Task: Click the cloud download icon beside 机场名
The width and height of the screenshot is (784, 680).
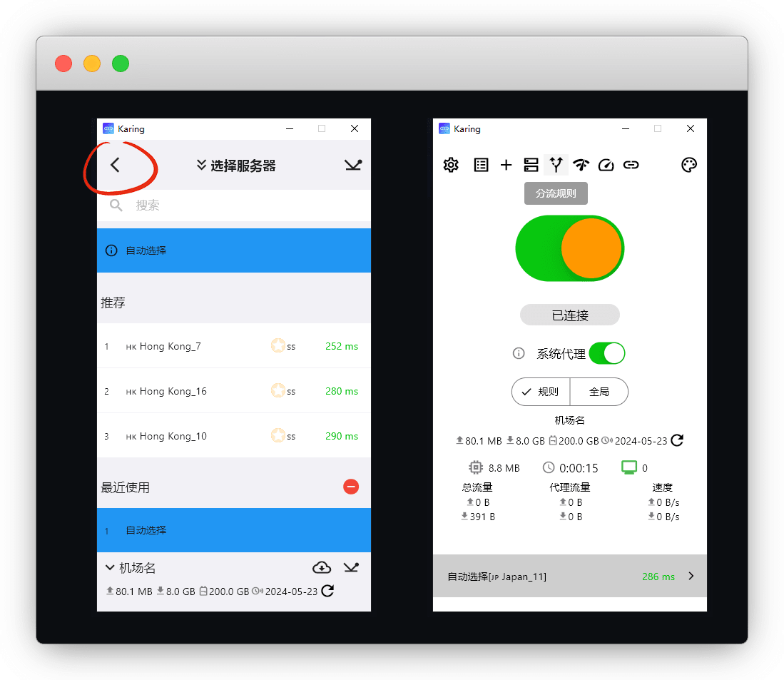Action: pos(322,568)
